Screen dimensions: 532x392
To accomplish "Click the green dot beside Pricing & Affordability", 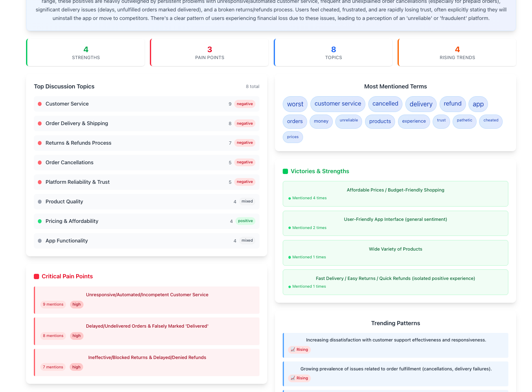I will click(x=40, y=221).
